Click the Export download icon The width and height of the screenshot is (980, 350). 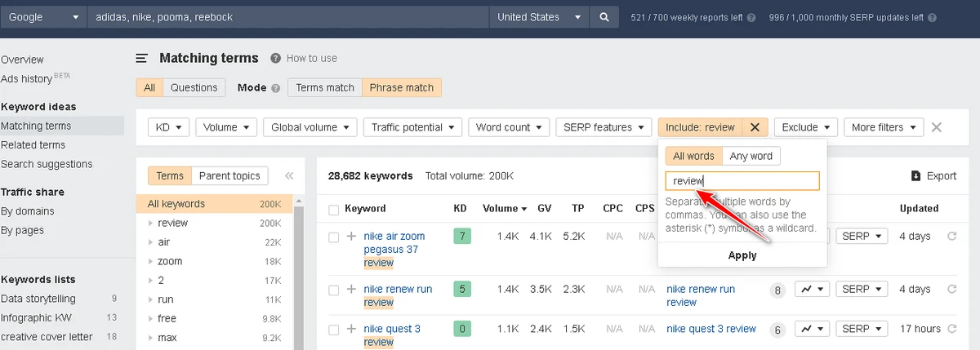(x=915, y=175)
